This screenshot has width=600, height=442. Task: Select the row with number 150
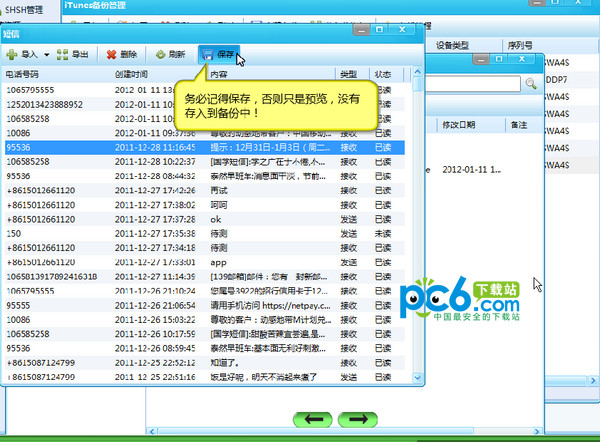205,233
